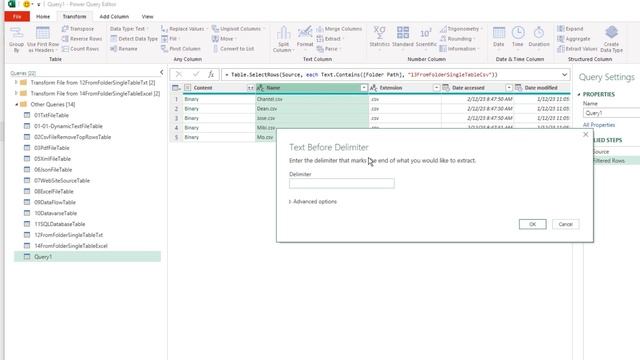Open the Name column filter dropdown
The image size is (640, 360).
tap(364, 88)
